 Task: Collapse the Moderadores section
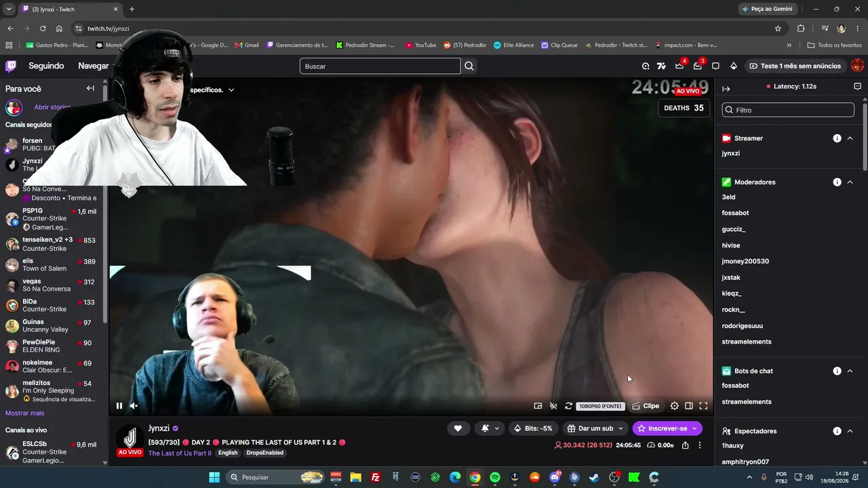850,182
